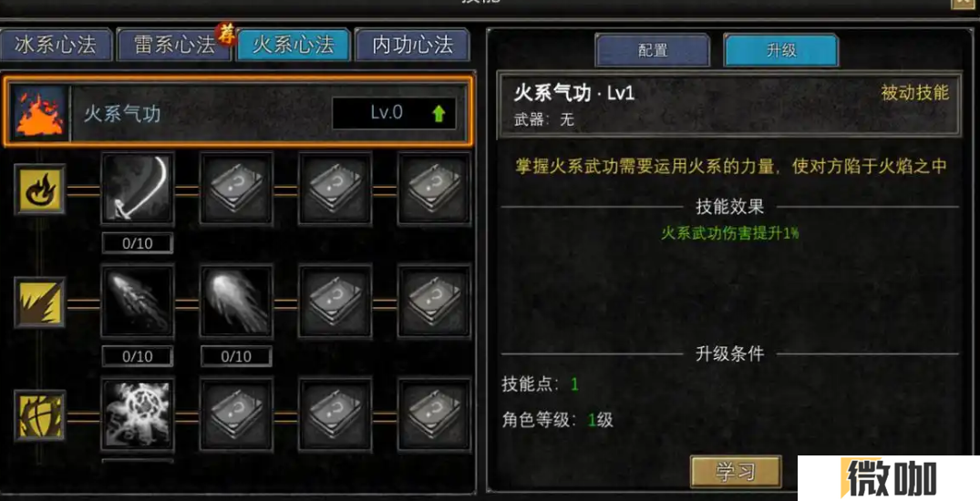Image resolution: width=980 pixels, height=501 pixels.
Task: Switch to the 配置 tab
Action: (x=653, y=50)
